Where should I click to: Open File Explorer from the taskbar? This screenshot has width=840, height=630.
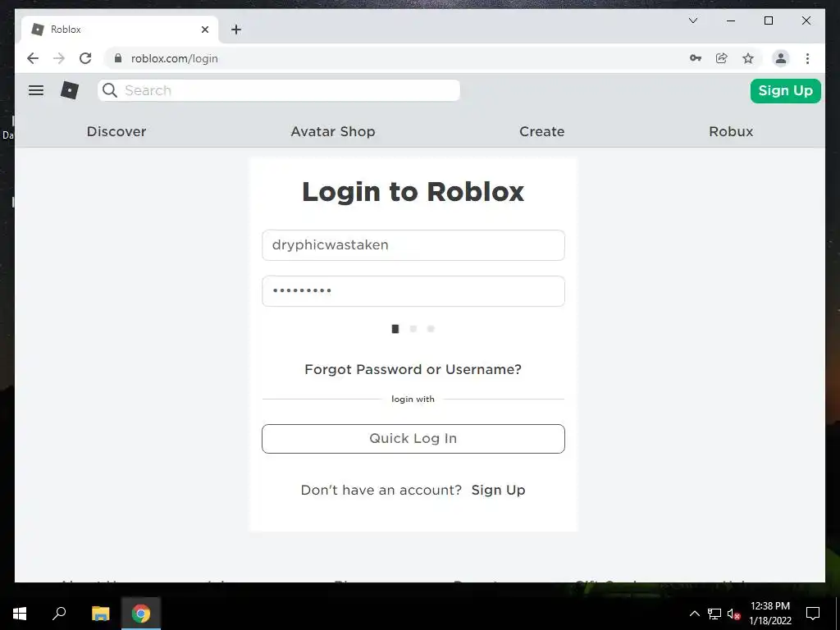click(100, 614)
